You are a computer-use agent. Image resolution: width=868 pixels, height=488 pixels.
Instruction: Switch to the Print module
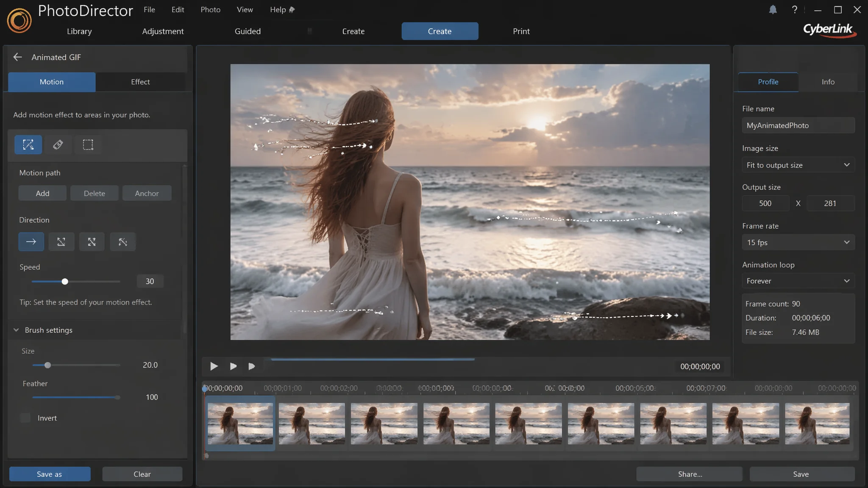(x=521, y=31)
